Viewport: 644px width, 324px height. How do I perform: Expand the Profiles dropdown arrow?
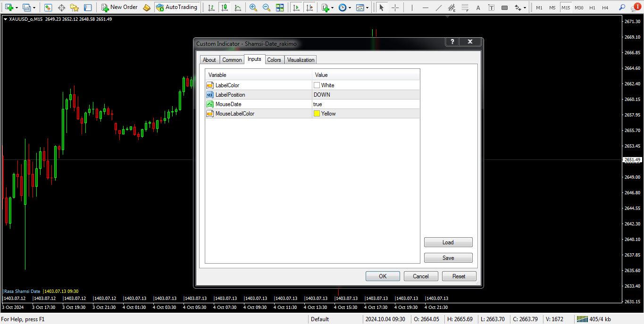coord(34,8)
